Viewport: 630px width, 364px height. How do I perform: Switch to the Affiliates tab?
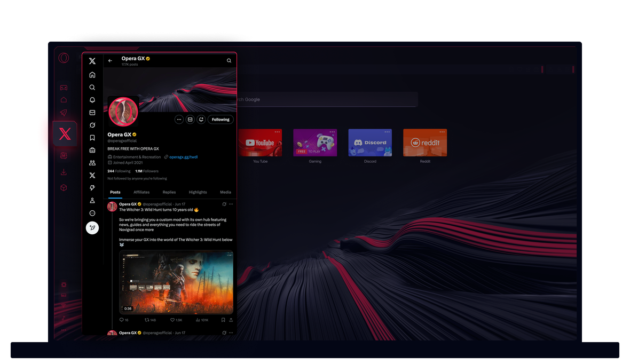click(x=141, y=192)
